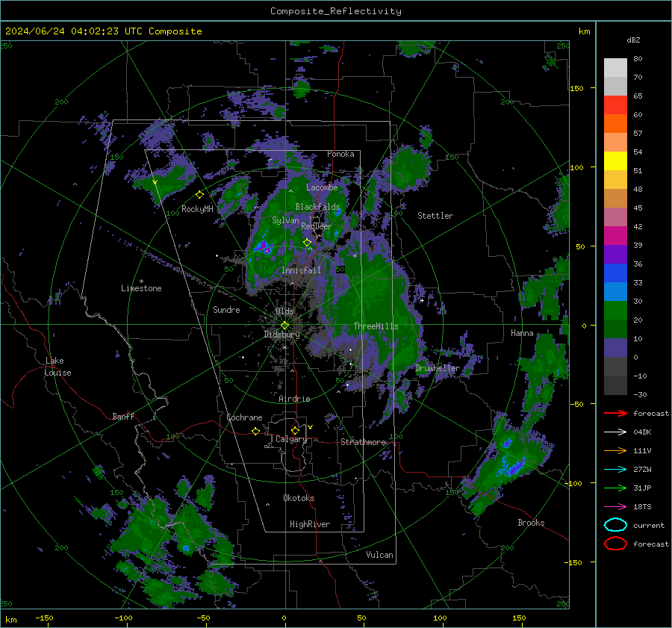Select the magenta swatch between 42 and 39 dBZ
The width and height of the screenshot is (672, 628).
coord(615,236)
